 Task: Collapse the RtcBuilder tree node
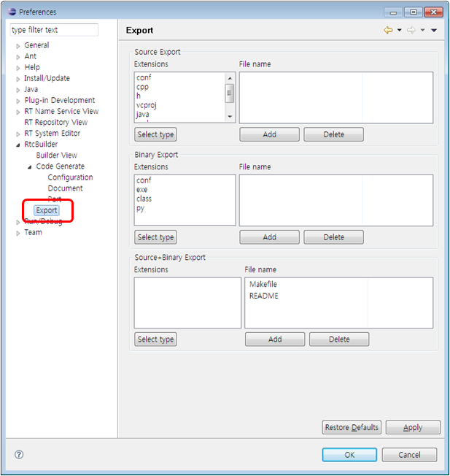pos(18,145)
